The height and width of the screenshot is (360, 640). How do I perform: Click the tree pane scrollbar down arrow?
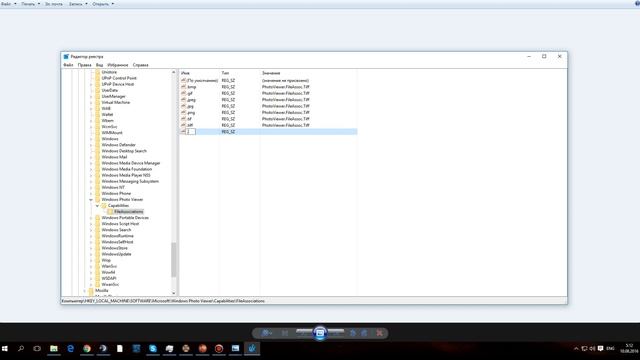(x=173, y=293)
